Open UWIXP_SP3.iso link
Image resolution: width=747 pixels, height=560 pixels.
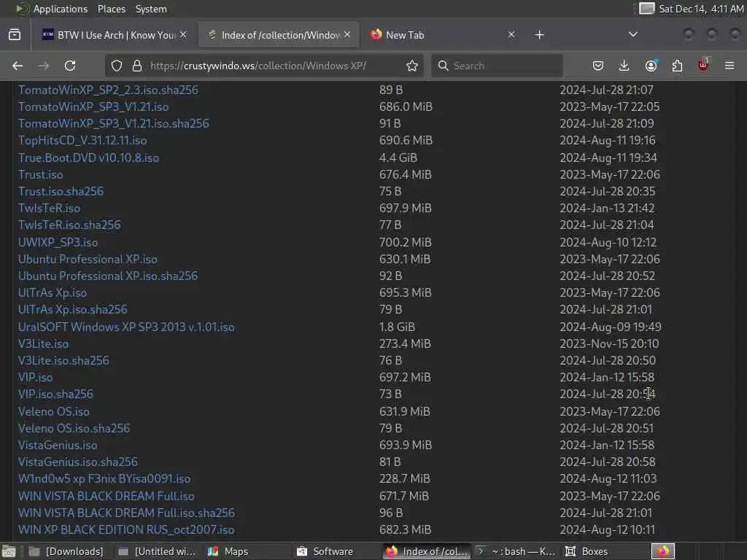[x=58, y=242]
